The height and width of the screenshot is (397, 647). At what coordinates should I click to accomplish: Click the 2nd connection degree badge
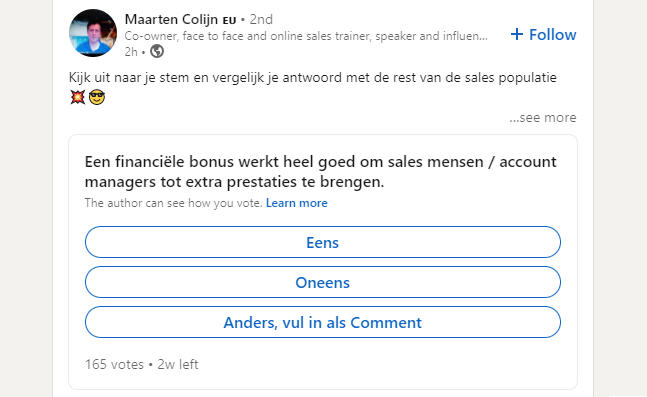coord(261,19)
